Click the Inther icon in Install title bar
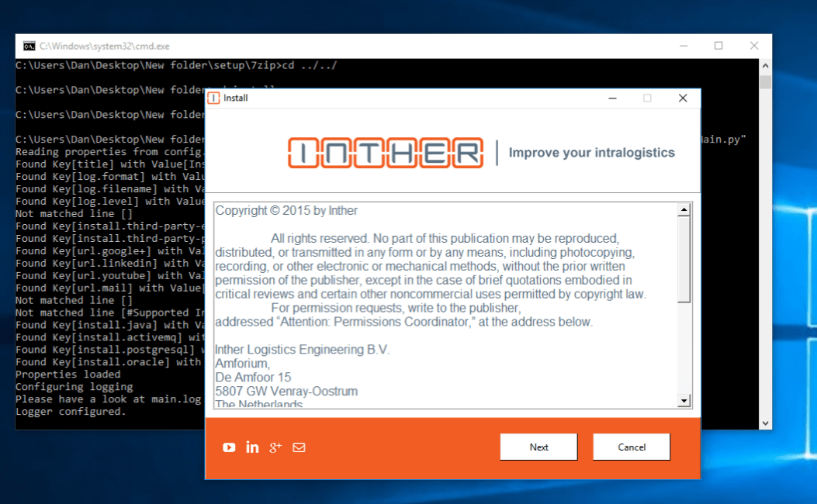This screenshot has height=504, width=817. (213, 98)
